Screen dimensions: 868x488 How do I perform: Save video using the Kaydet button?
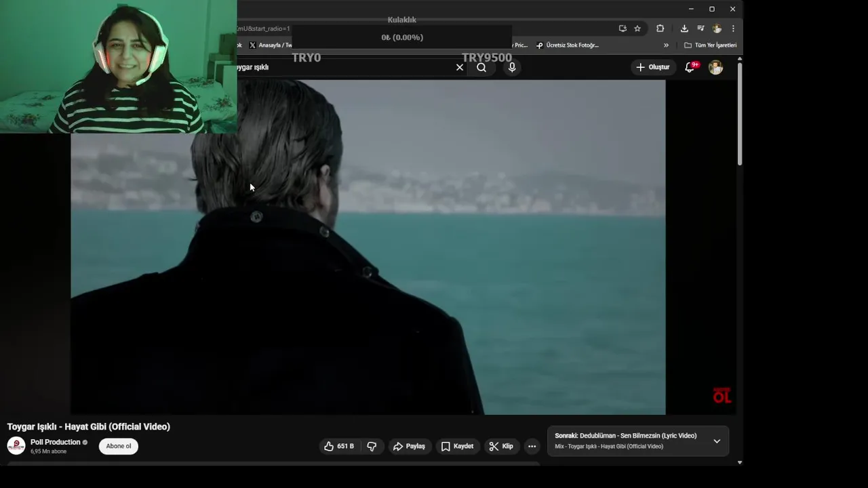point(457,446)
